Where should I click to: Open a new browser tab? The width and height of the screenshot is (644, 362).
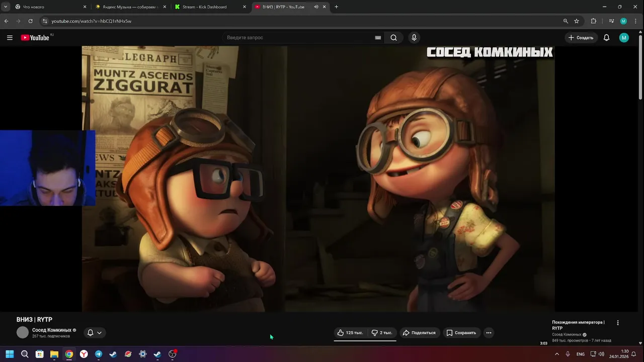click(x=336, y=7)
